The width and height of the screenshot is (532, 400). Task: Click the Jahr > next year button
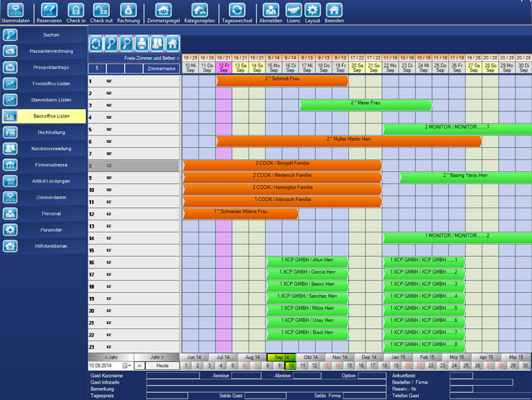157,357
